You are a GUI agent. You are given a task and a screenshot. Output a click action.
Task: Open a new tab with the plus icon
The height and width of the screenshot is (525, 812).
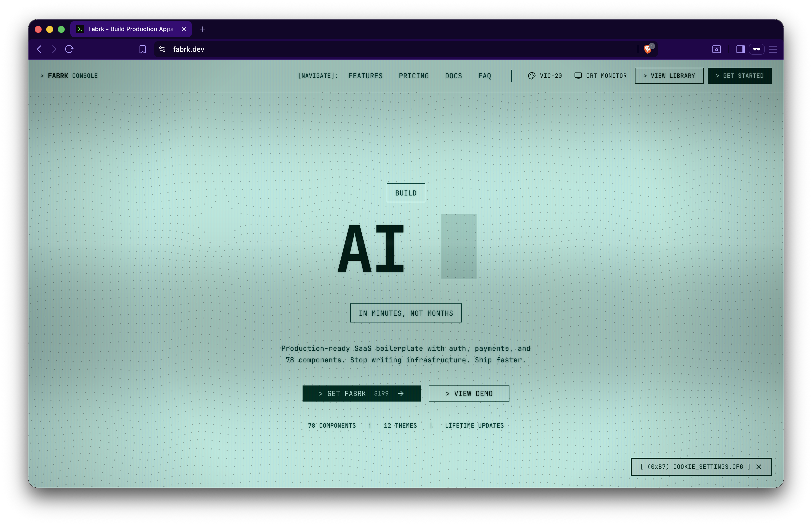click(202, 29)
